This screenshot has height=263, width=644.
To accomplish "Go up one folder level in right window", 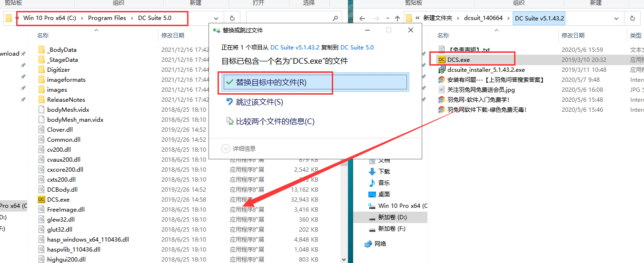I will 397,18.
